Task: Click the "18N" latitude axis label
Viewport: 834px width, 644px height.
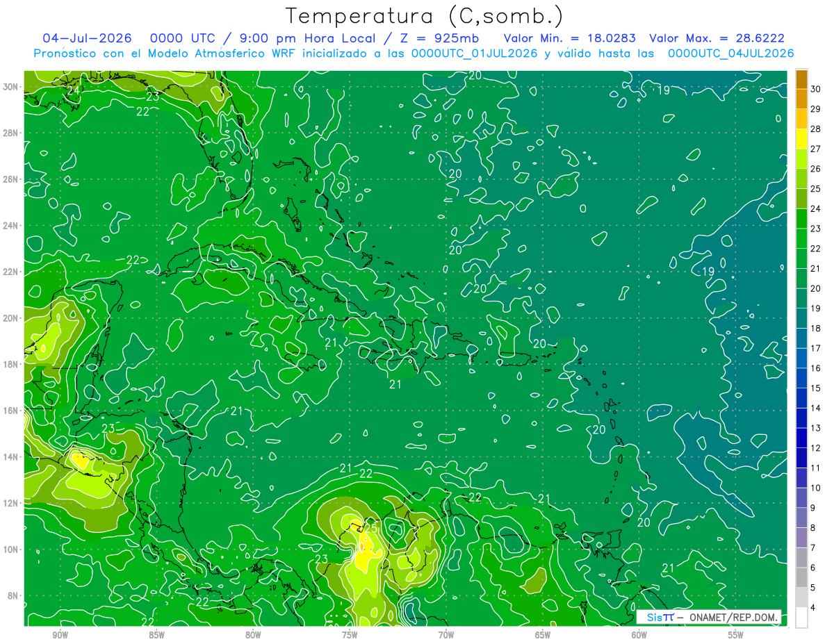Action: pos(11,364)
